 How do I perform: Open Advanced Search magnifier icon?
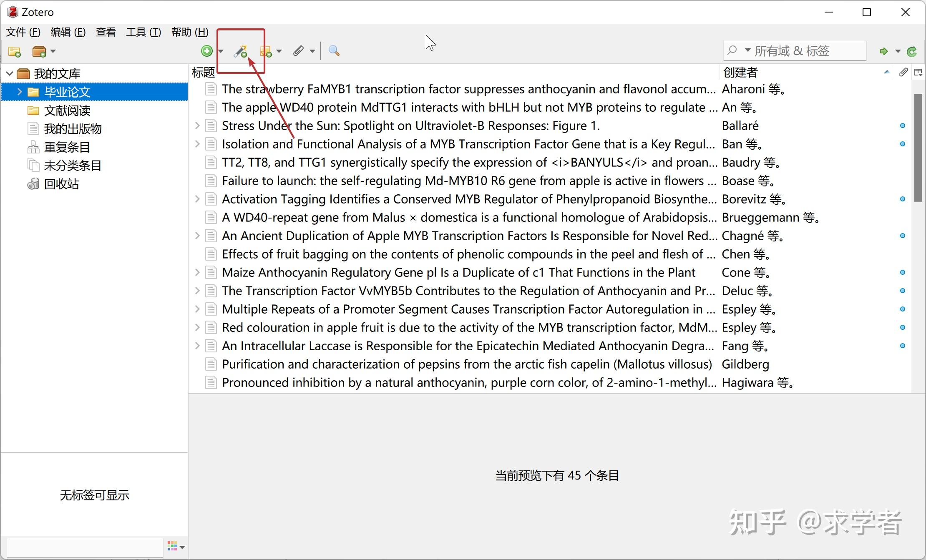334,51
